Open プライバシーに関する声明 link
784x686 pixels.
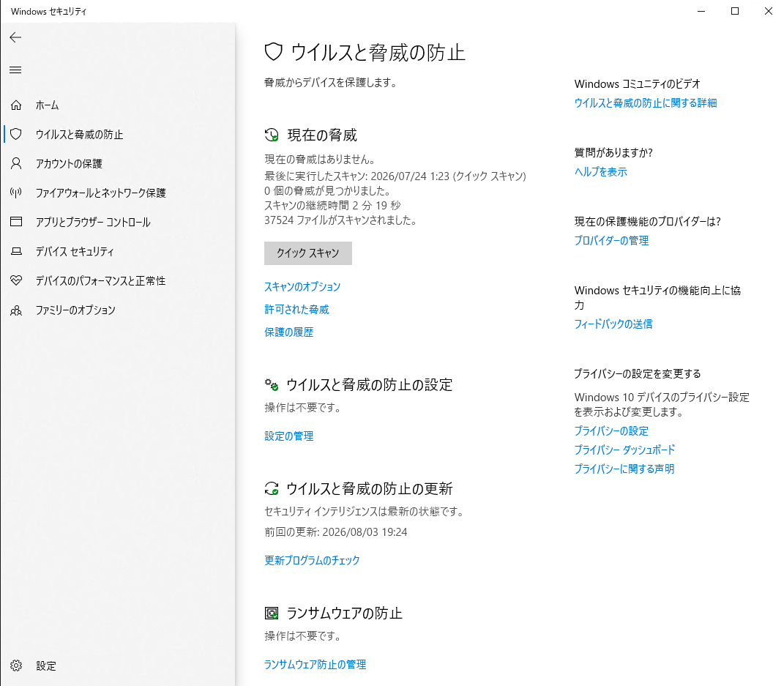pyautogui.click(x=624, y=469)
